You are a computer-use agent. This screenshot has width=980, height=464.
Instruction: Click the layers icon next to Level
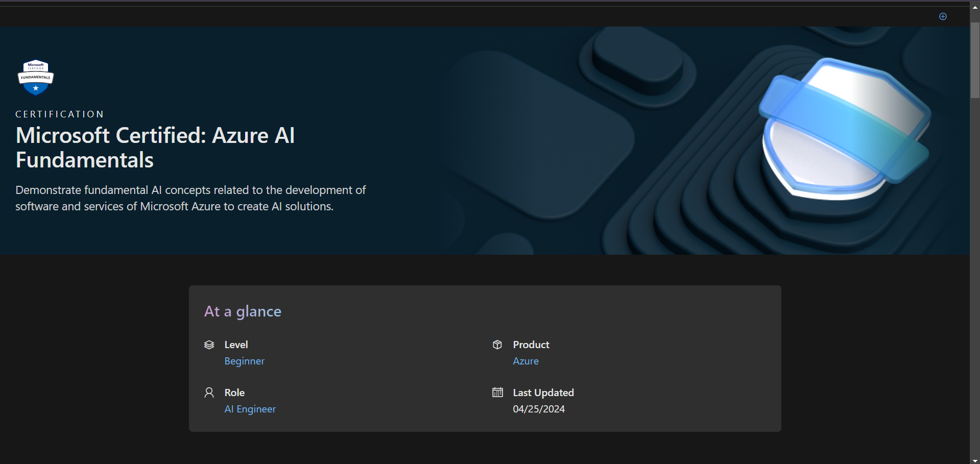(209, 345)
